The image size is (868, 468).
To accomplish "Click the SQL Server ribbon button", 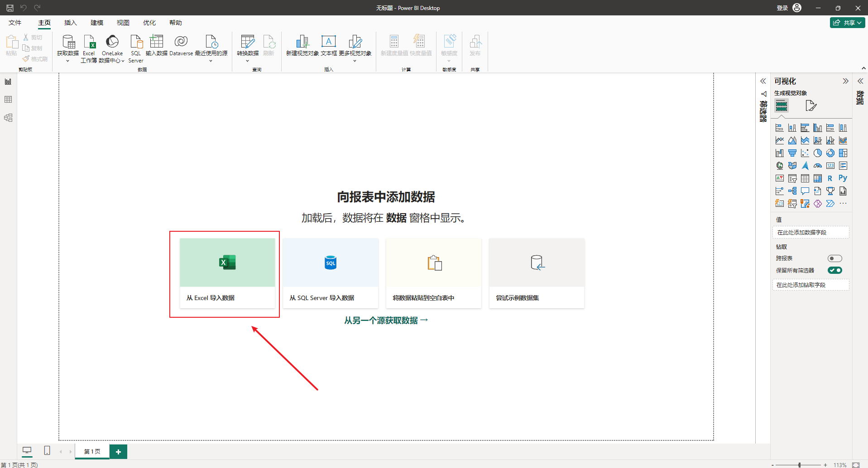I will pos(136,48).
